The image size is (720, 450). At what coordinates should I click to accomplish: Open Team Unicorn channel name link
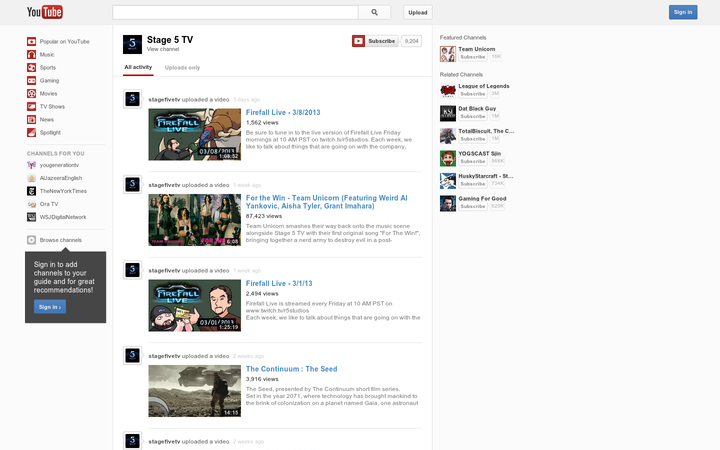[x=477, y=49]
